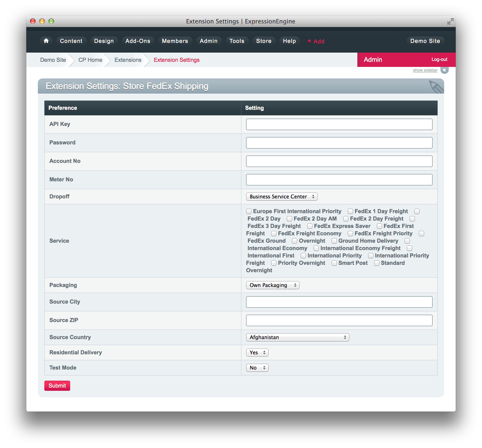This screenshot has width=482, height=448.
Task: Click the show sidebar link
Action: [x=425, y=70]
